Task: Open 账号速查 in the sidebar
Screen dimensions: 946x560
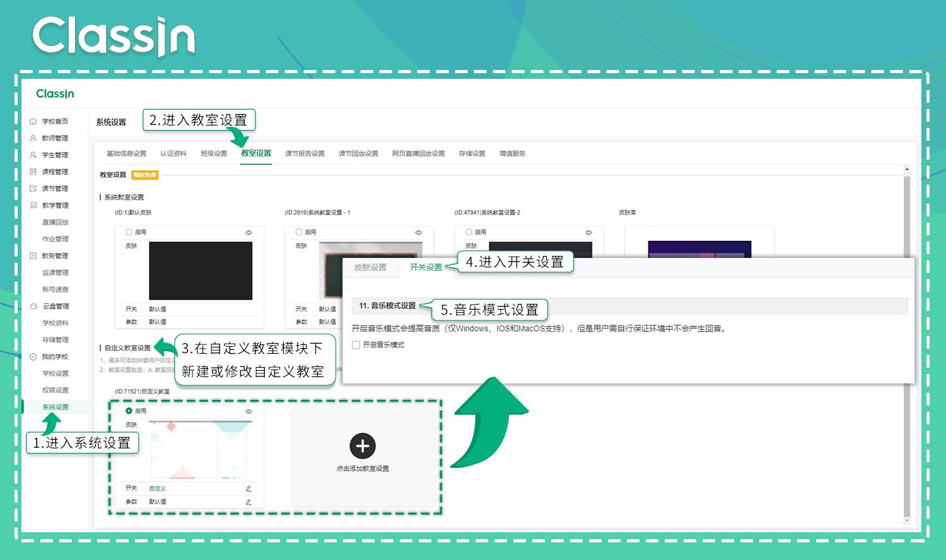Action: pos(55,289)
